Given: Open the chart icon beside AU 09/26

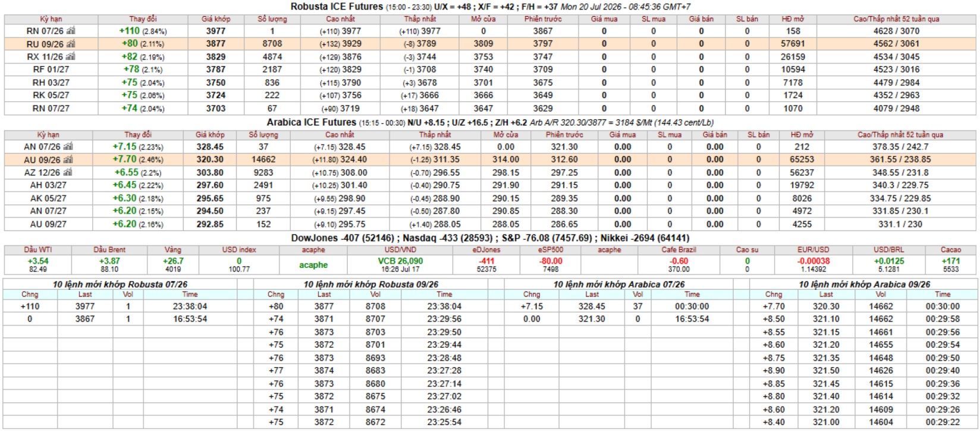Looking at the screenshot, I should click(x=68, y=160).
